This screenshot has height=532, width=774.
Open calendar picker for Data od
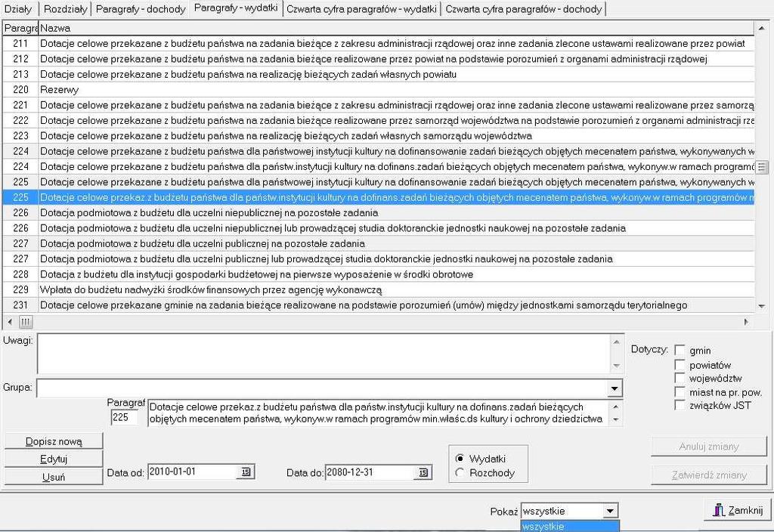point(246,472)
